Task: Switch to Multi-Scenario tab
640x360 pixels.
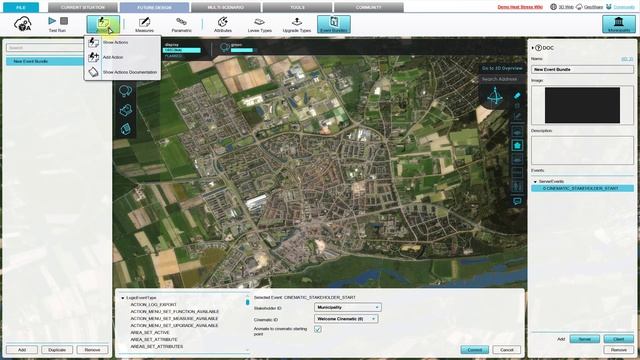Action: [226, 7]
